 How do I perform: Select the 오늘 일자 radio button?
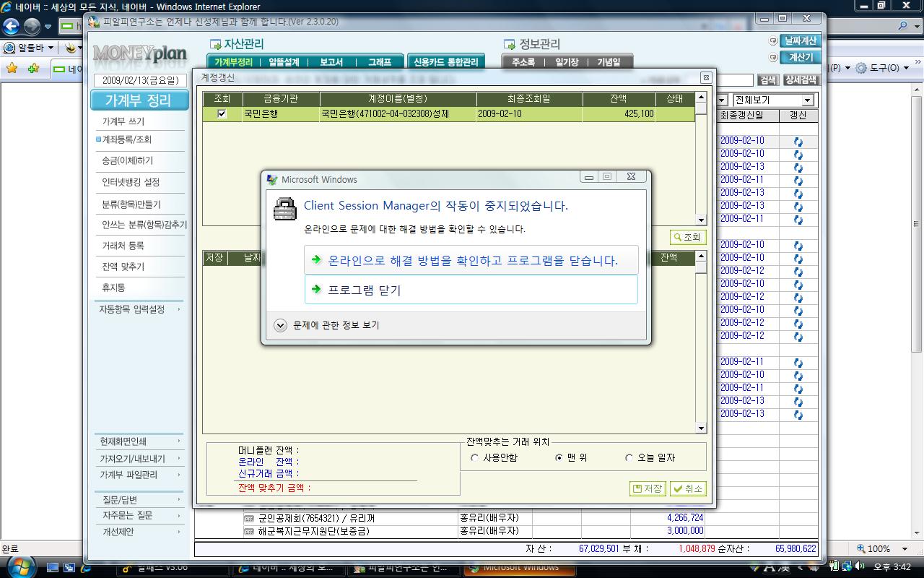629,457
